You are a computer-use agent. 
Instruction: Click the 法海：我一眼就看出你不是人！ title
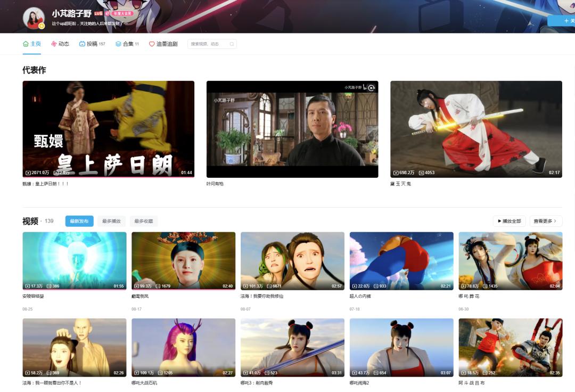click(52, 383)
